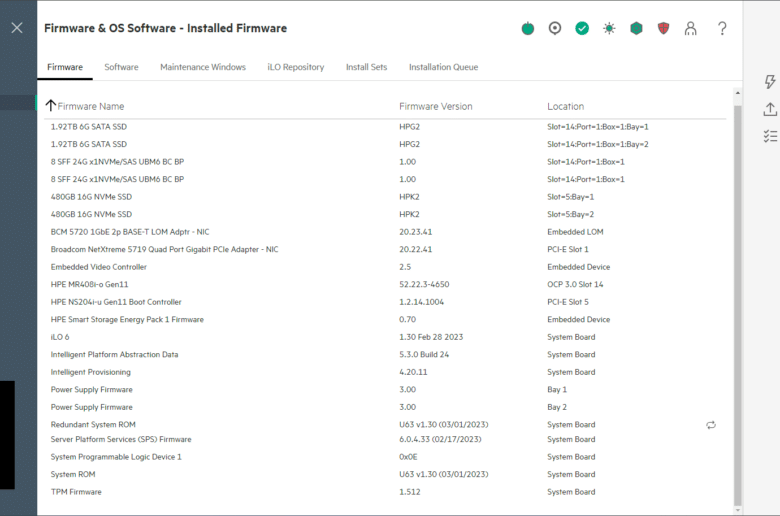780x516 pixels.
Task: Click version '1.512' for TPM
Action: pyautogui.click(x=409, y=492)
